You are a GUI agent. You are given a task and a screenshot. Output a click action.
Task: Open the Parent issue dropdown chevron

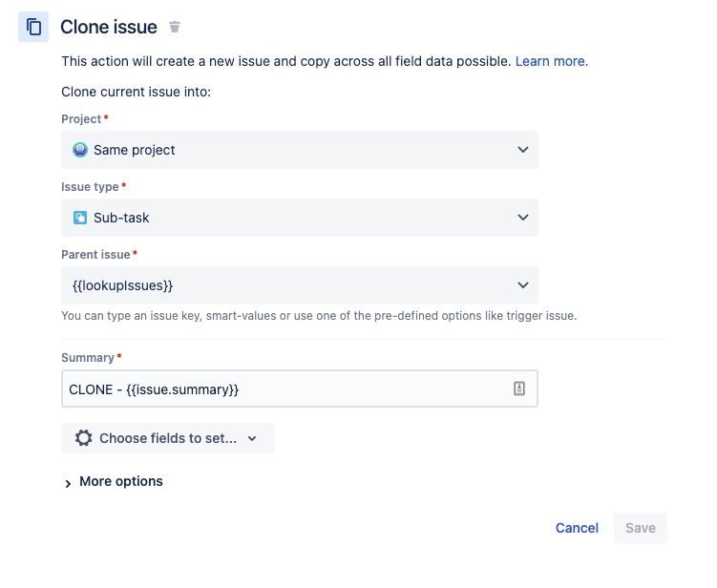point(522,285)
